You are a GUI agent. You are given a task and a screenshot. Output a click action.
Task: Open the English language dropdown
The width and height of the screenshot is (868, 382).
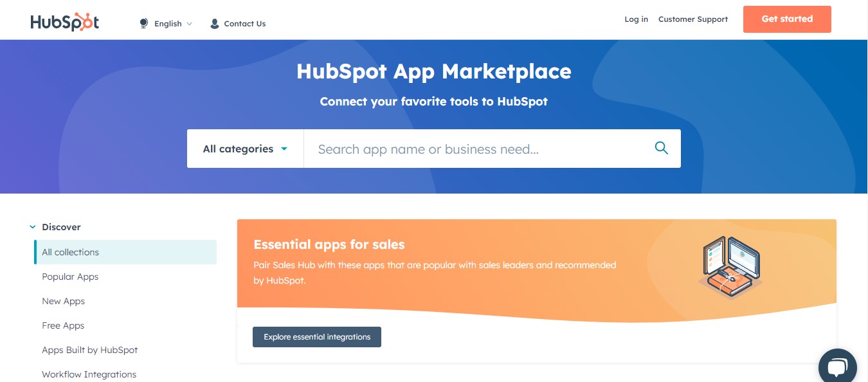(x=173, y=24)
